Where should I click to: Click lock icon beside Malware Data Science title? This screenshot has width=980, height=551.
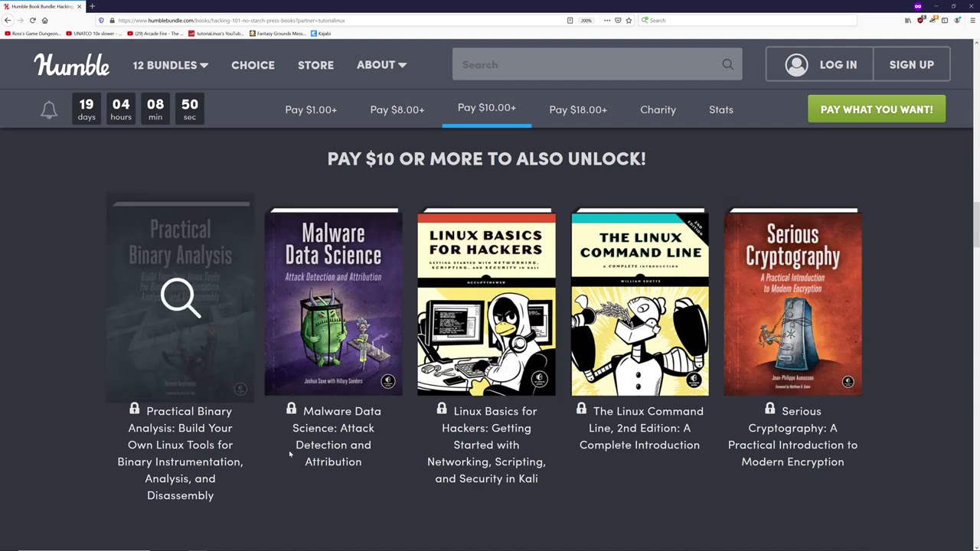coord(291,409)
